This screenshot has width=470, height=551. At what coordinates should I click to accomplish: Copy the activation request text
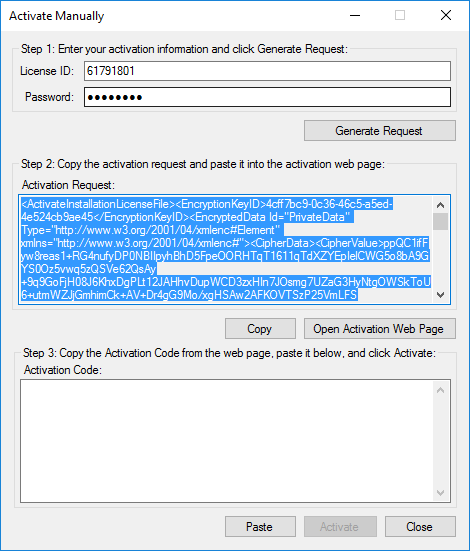(x=260, y=329)
